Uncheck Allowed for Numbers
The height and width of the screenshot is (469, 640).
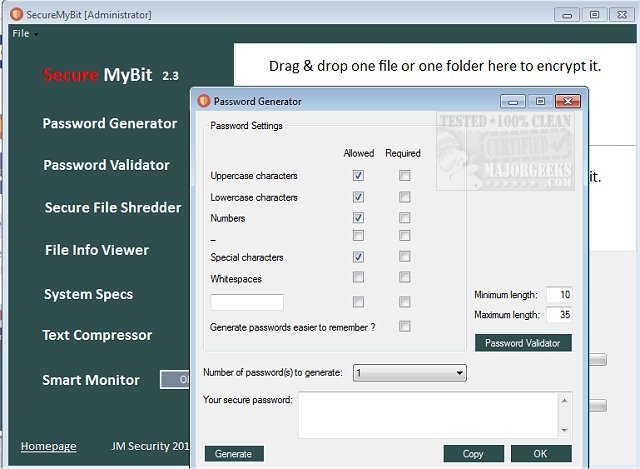[x=358, y=218]
